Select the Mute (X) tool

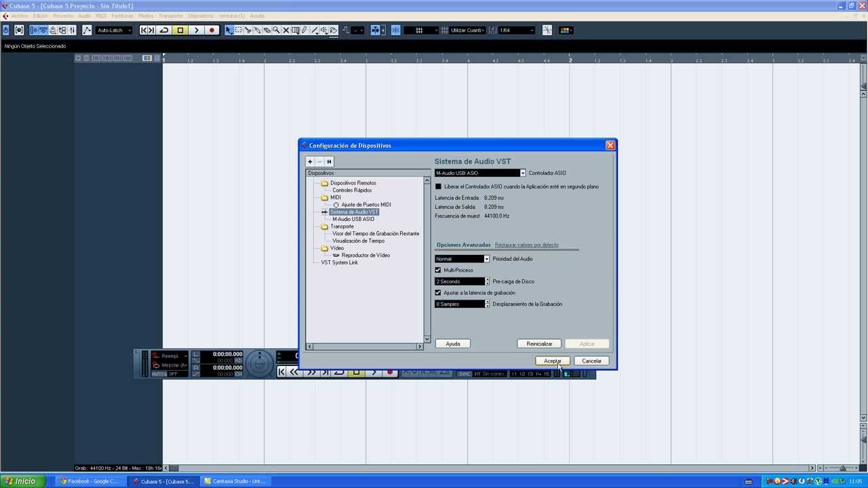tap(285, 30)
